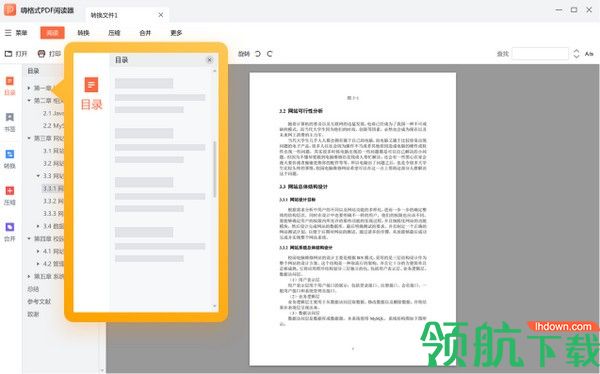Jump to outline entry 3.3.3
Viewport: 600px width, 374px height.
point(53,214)
